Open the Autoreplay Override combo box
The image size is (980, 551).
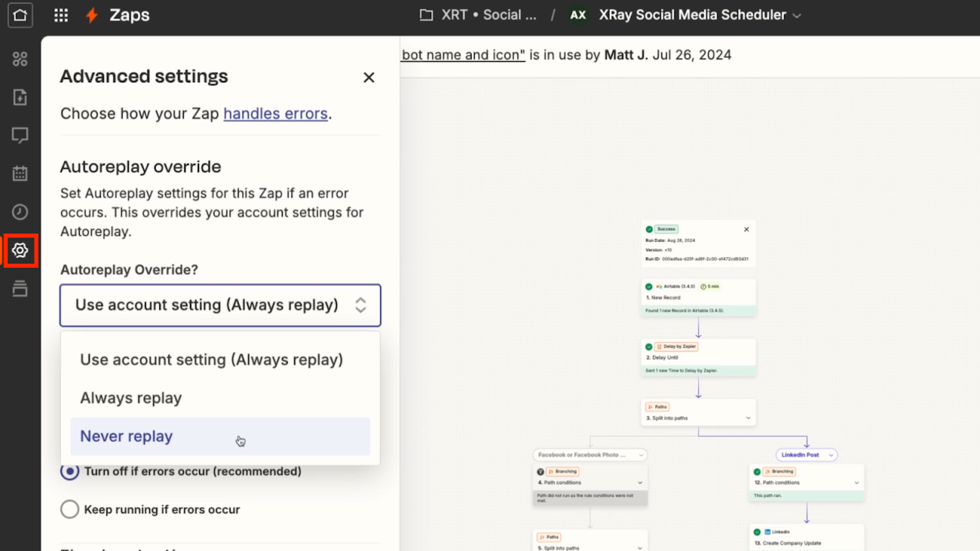pyautogui.click(x=221, y=305)
